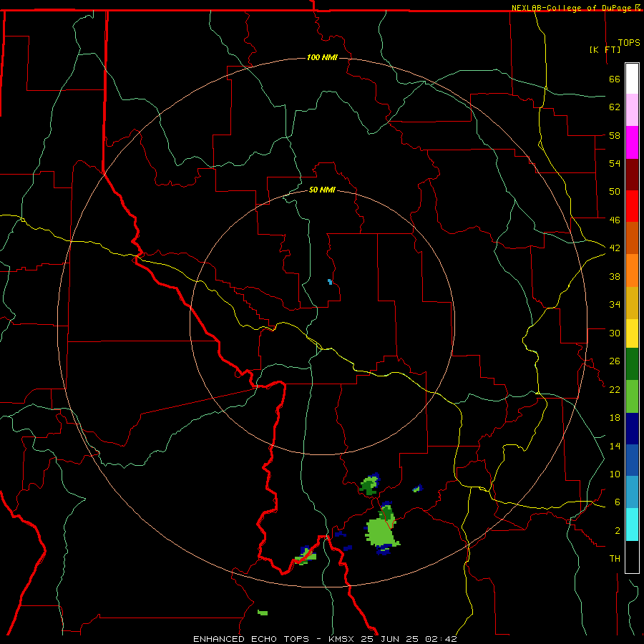Click the legend value 46
Viewport: 644px width, 644px height.
tap(615, 220)
